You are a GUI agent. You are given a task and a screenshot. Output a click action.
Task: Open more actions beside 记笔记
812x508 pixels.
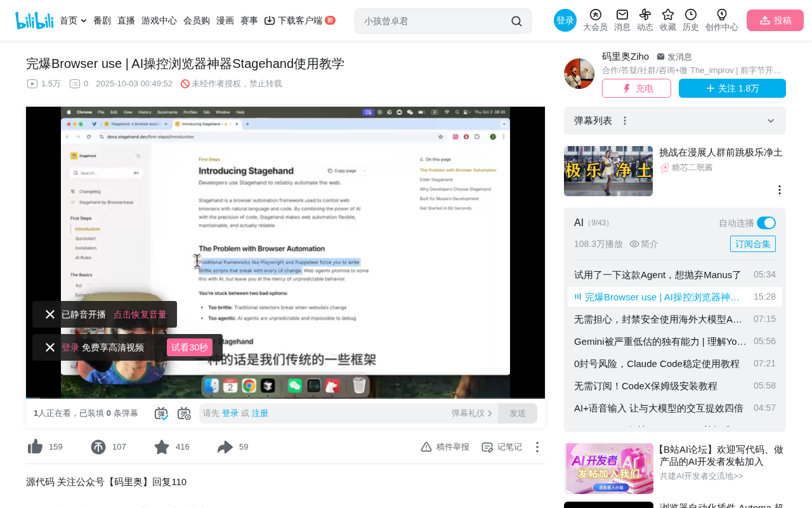coord(537,447)
